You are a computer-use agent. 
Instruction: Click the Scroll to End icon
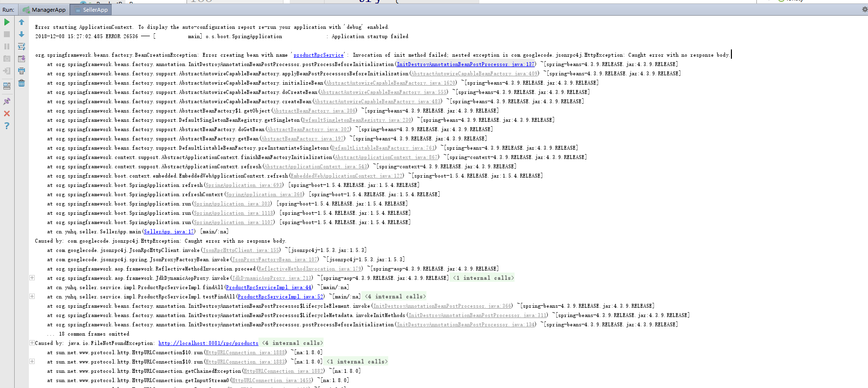coord(22,59)
